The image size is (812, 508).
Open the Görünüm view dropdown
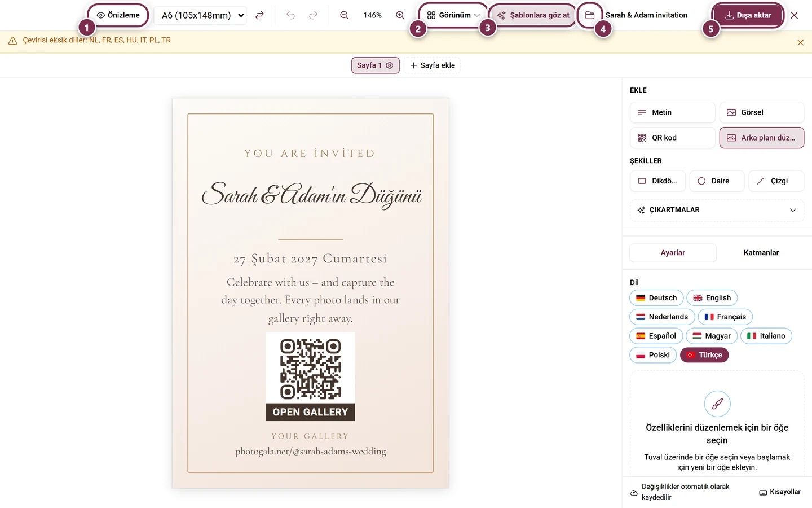(x=453, y=15)
